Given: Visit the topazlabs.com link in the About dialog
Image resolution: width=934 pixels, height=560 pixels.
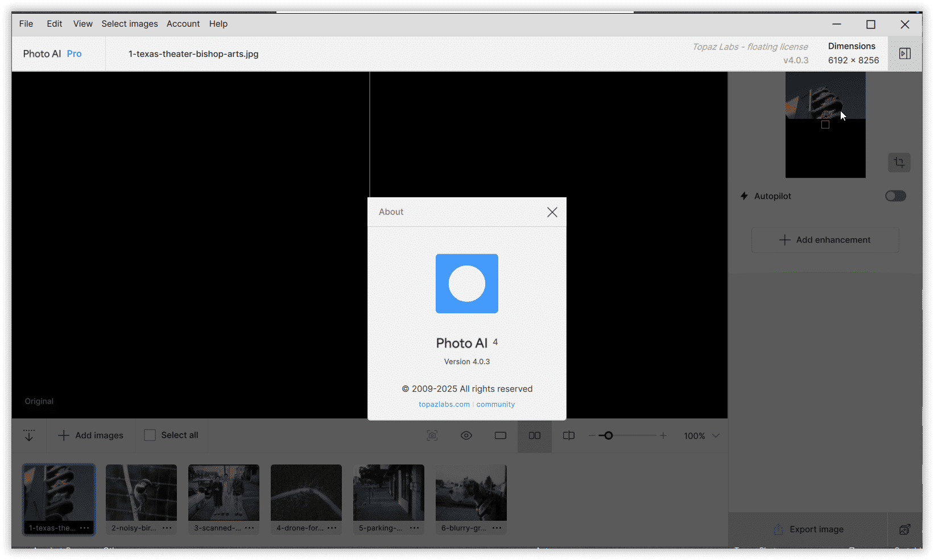Looking at the screenshot, I should pyautogui.click(x=444, y=404).
